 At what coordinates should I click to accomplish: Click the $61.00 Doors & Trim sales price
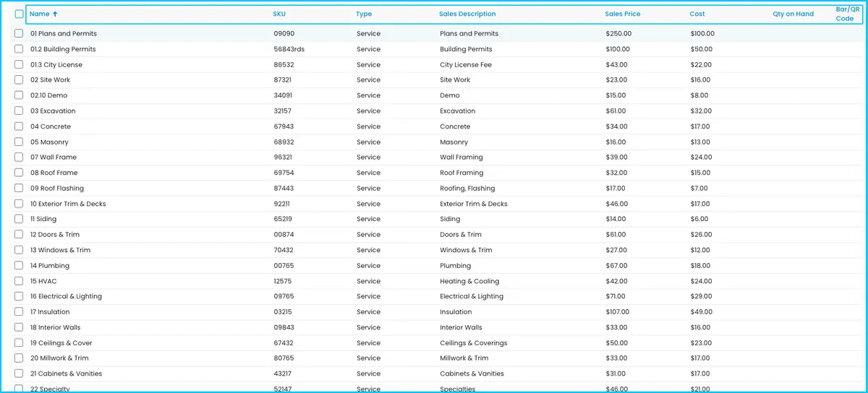(x=616, y=234)
